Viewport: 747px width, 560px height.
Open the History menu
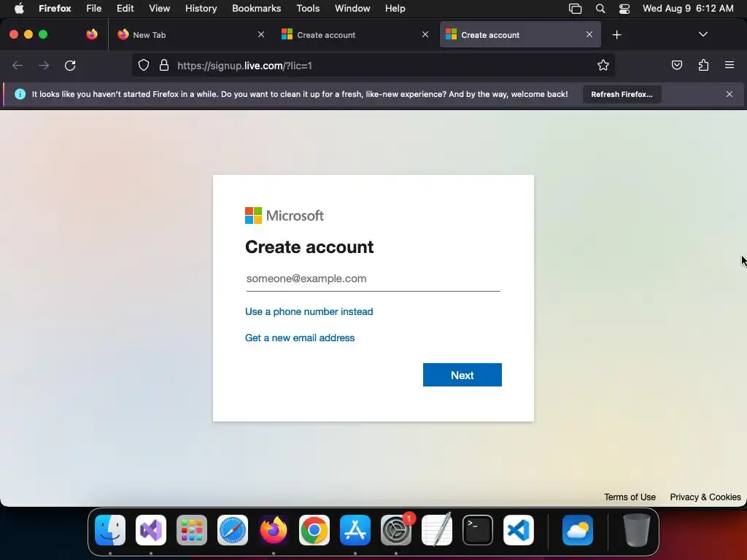pyautogui.click(x=201, y=8)
